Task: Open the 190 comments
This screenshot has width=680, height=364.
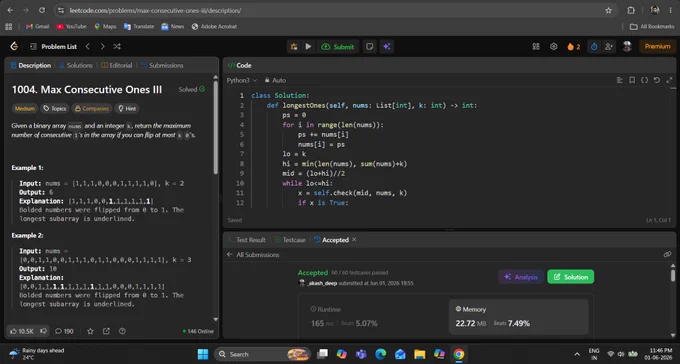Action: 64,331
